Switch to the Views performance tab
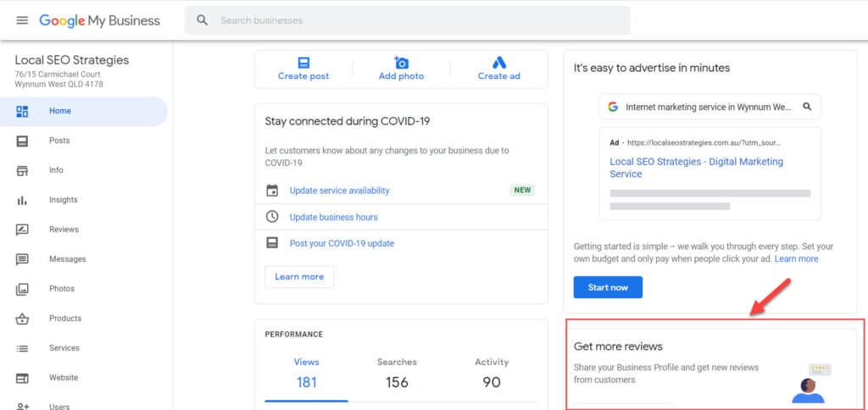868x410 pixels. pos(306,373)
